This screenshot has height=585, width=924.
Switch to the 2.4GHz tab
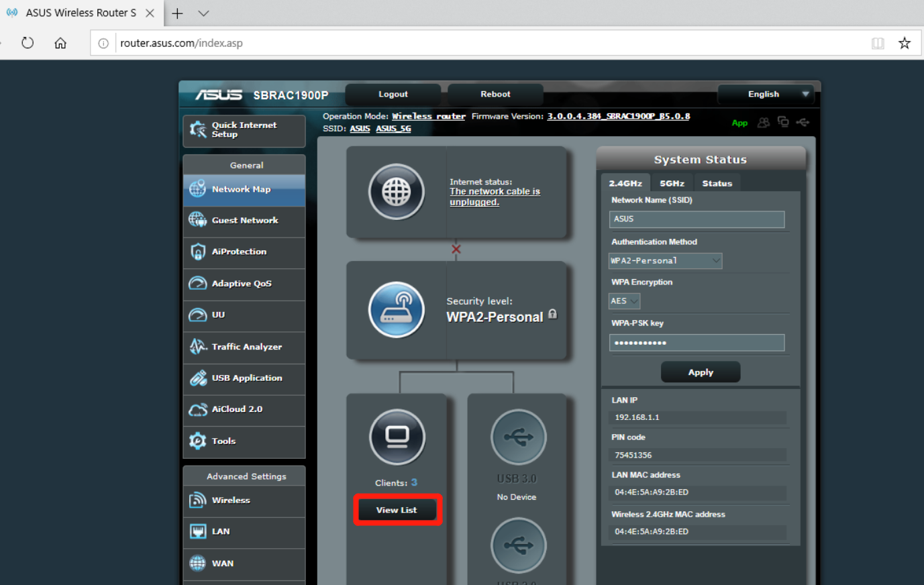coord(625,183)
